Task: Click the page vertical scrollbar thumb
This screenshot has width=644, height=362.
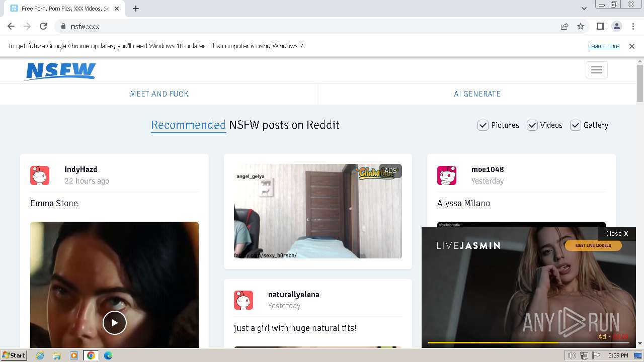Action: point(640,83)
